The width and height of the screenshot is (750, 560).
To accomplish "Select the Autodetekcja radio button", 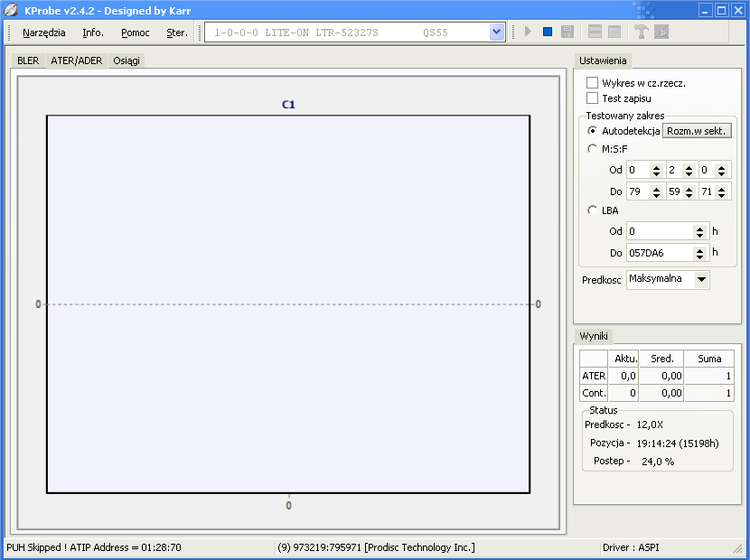I will point(592,131).
